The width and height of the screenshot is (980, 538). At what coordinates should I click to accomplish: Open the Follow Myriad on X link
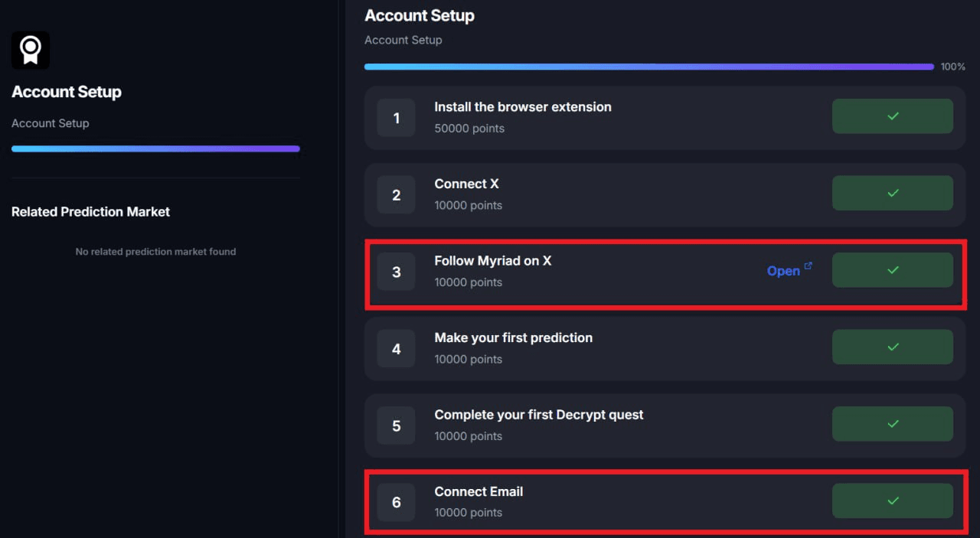click(x=783, y=271)
